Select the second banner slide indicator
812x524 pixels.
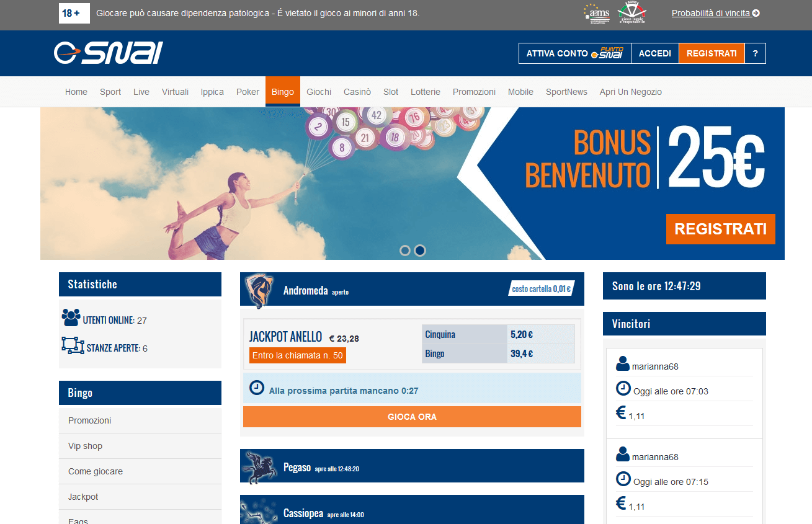pos(420,251)
